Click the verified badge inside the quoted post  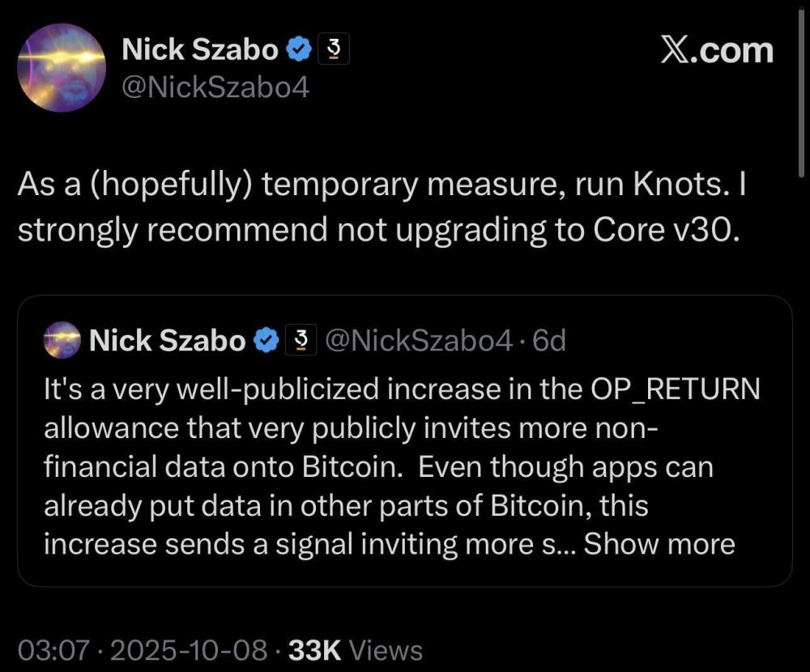(x=267, y=341)
